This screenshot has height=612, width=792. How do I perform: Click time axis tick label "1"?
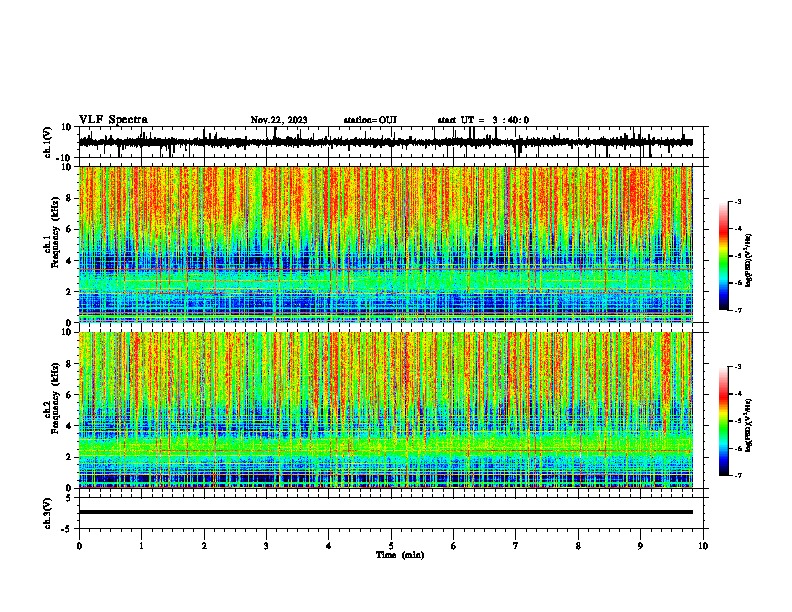coord(141,546)
